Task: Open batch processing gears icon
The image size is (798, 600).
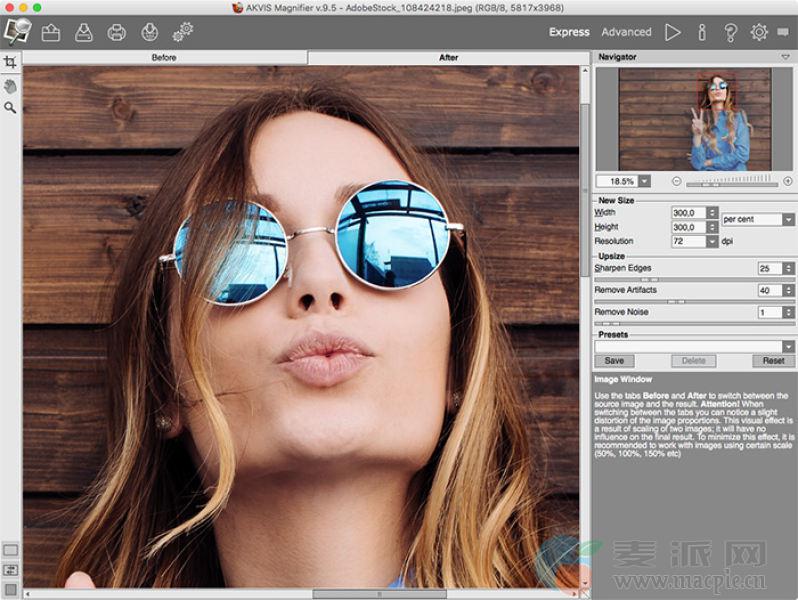Action: coord(182,32)
